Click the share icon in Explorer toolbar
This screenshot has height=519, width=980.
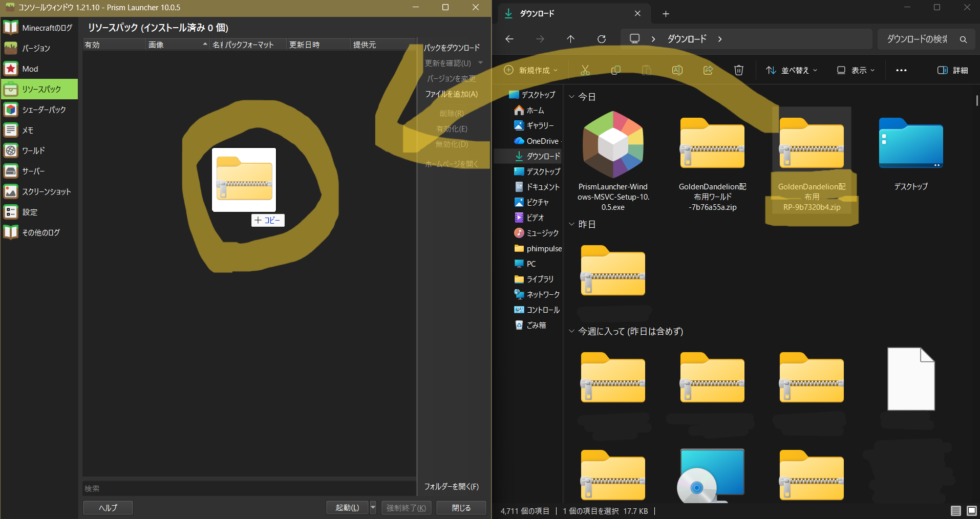point(708,70)
